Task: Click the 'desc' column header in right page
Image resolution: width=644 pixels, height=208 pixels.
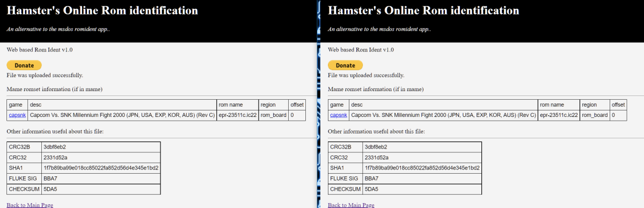Action: 444,105
